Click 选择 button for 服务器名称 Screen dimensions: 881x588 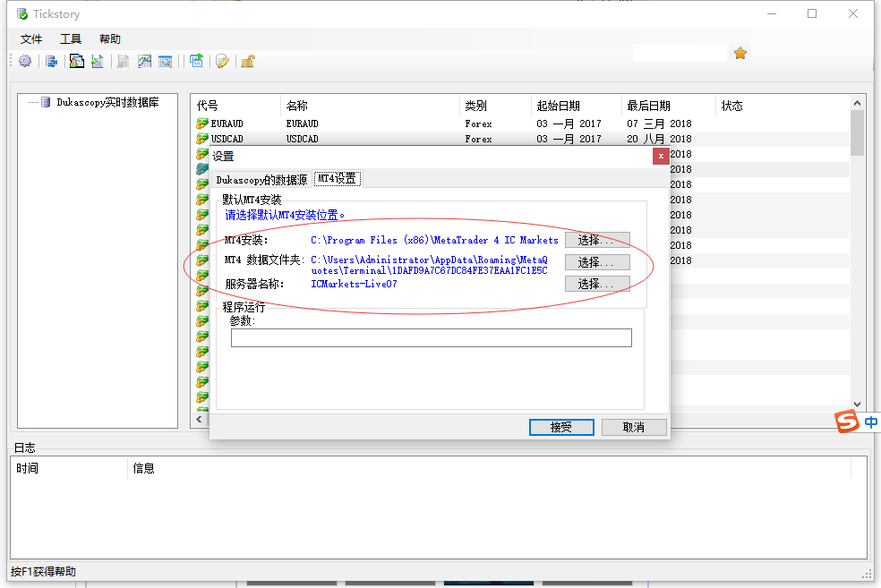(x=597, y=284)
